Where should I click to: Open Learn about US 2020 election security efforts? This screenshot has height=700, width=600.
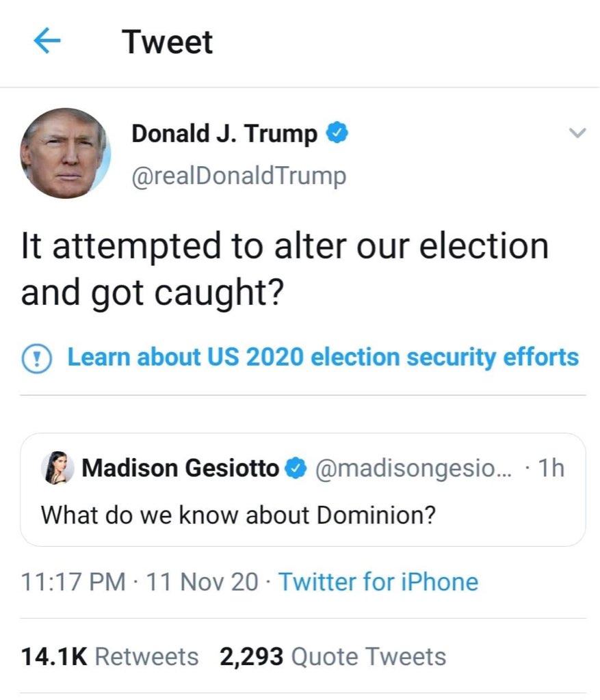[323, 357]
